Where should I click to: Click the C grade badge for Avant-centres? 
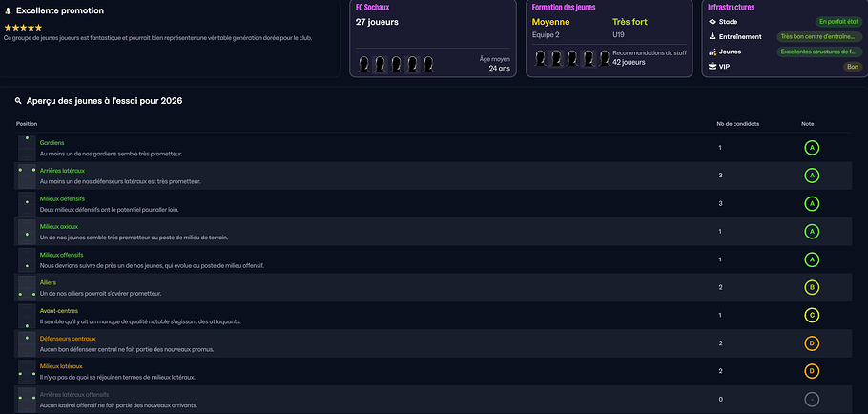tap(812, 316)
